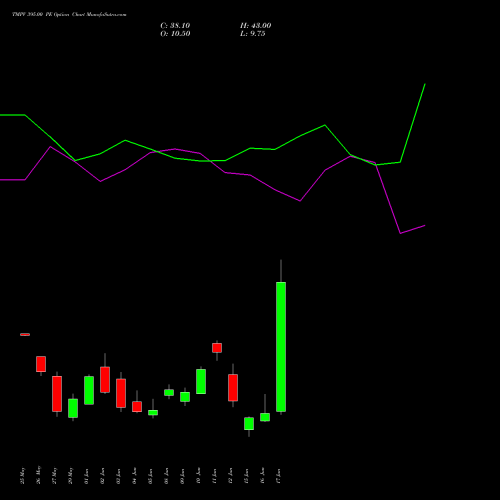
Task: Click the low value 'L: 9.75'
Action: tap(253, 34)
